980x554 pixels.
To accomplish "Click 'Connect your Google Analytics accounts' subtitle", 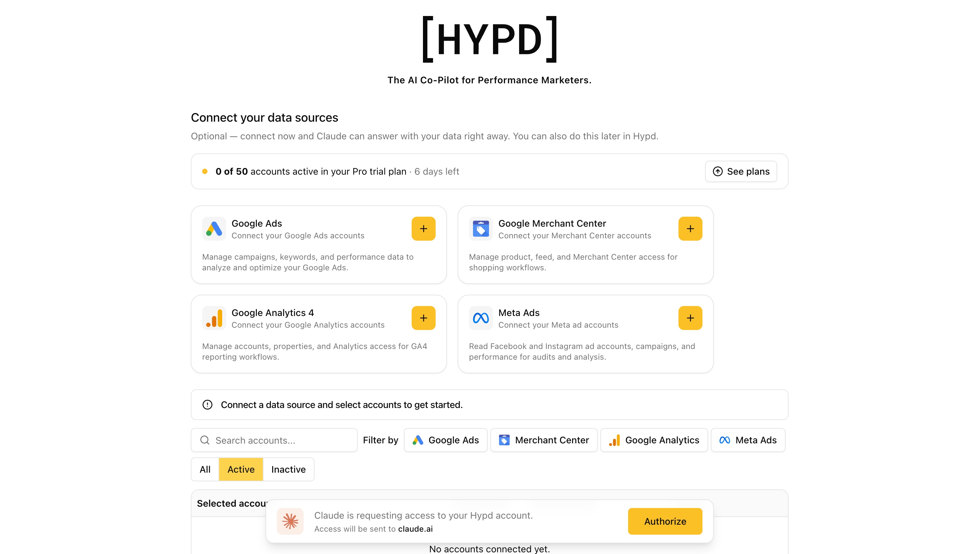I will [x=308, y=325].
